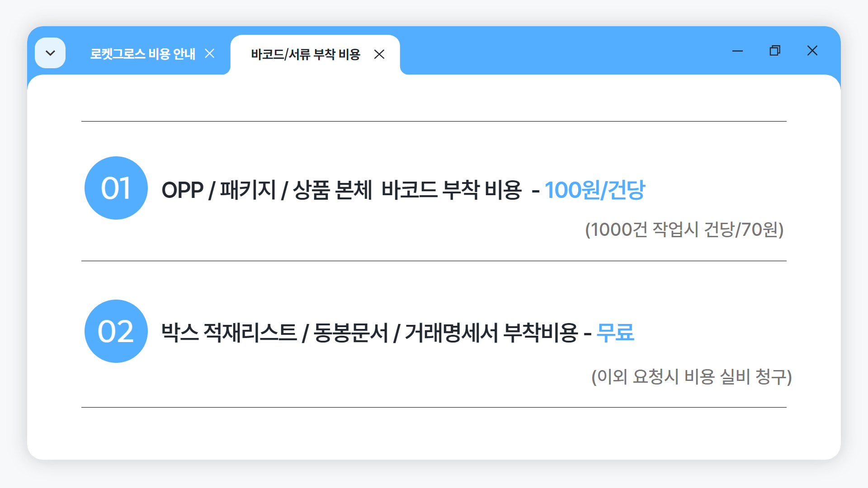Click the blue 02 circle badge
This screenshot has width=868, height=488.
[x=116, y=331]
